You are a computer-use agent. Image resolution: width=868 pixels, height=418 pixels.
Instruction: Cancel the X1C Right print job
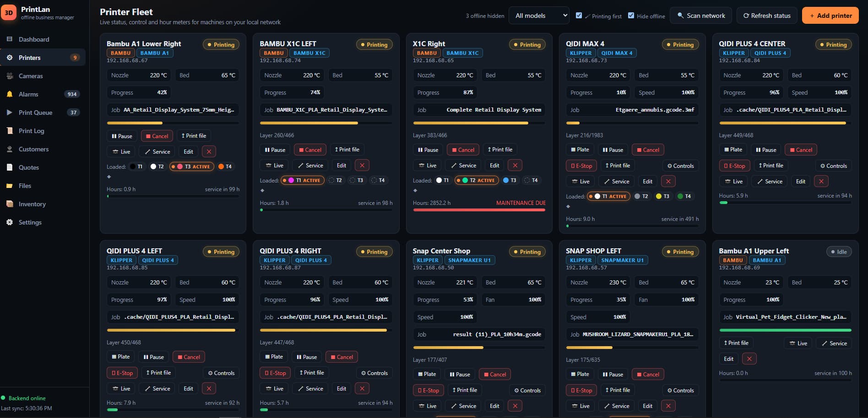tap(463, 150)
